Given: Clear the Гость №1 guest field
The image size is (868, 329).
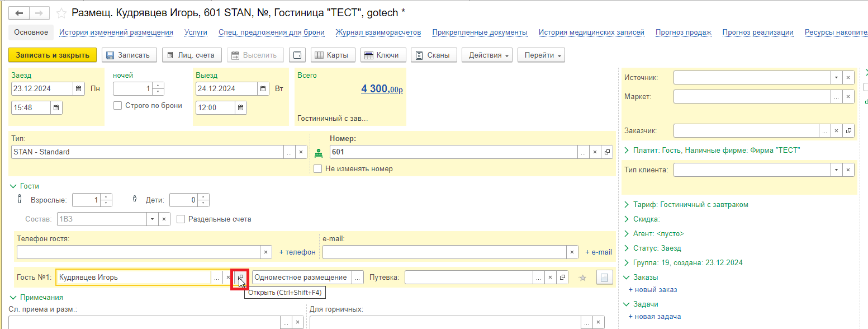Looking at the screenshot, I should [227, 277].
